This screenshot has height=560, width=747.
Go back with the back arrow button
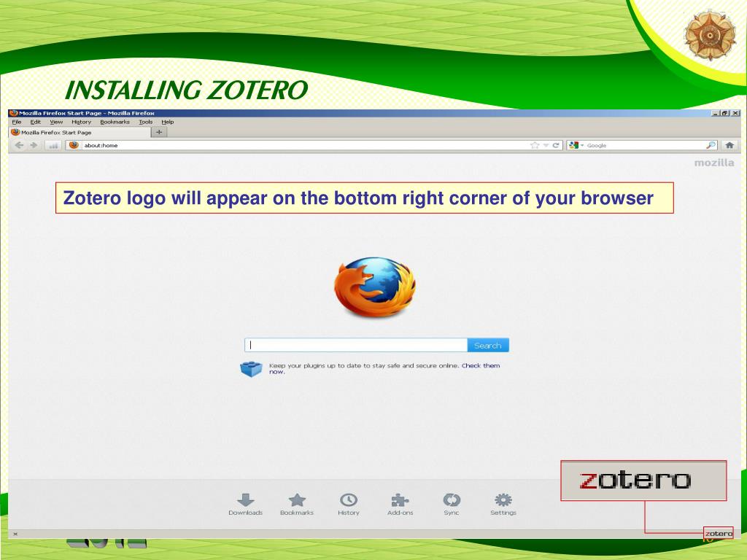pyautogui.click(x=19, y=145)
